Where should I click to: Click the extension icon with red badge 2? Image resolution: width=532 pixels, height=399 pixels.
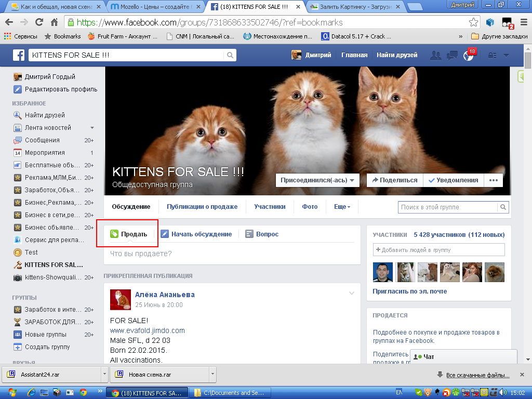pyautogui.click(x=508, y=23)
